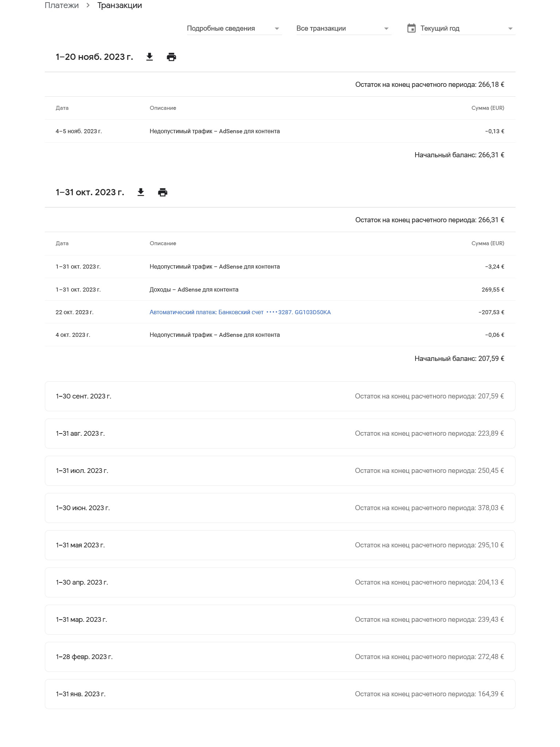Go to Платежи breadcrumb

[x=62, y=5]
